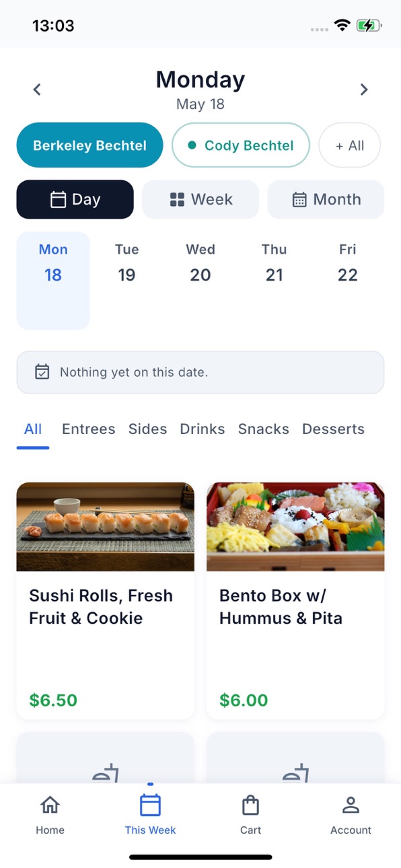
Task: Open Sushi Rolls, Fresh Fruit & Cookie item
Action: tap(105, 601)
